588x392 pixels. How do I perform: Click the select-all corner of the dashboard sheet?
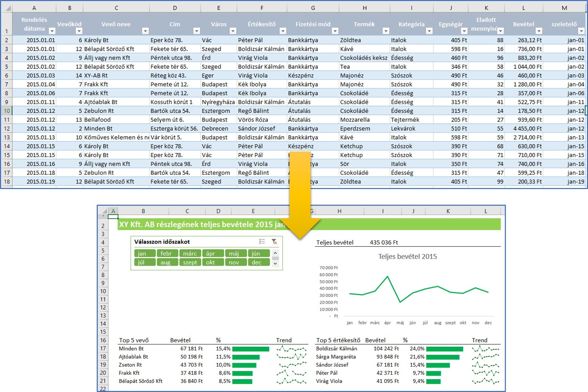click(x=103, y=211)
